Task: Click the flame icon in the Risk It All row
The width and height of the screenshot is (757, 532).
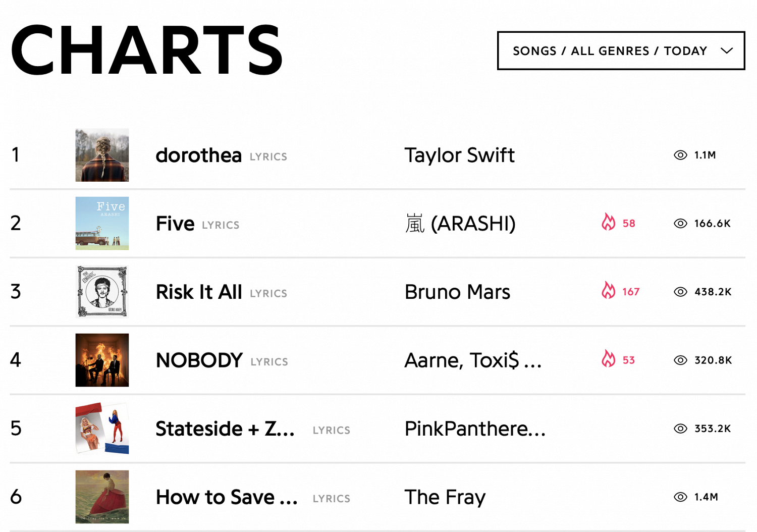Action: (x=609, y=290)
